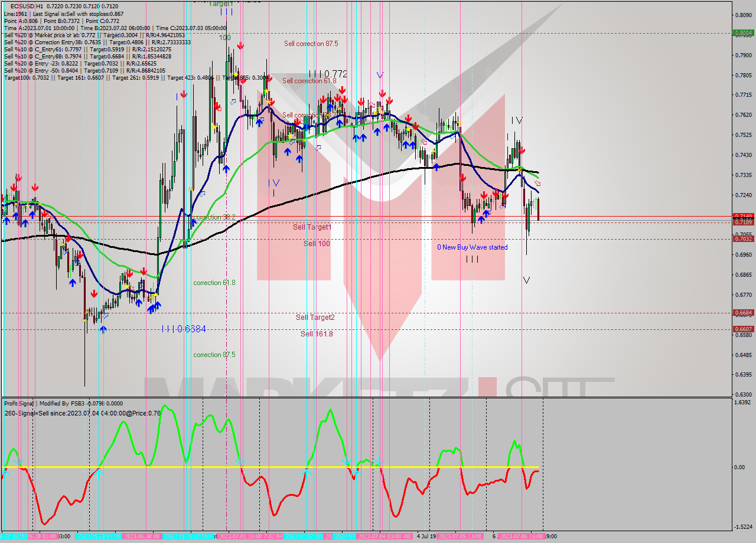
Task: Click the 'Sell correction 61.8' label
Action: point(309,81)
